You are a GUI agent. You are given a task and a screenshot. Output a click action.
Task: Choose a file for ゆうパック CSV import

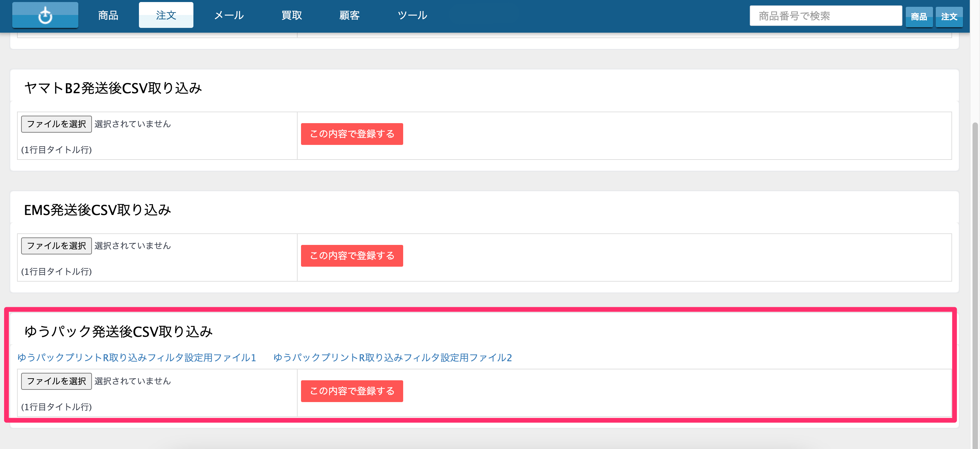[56, 381]
